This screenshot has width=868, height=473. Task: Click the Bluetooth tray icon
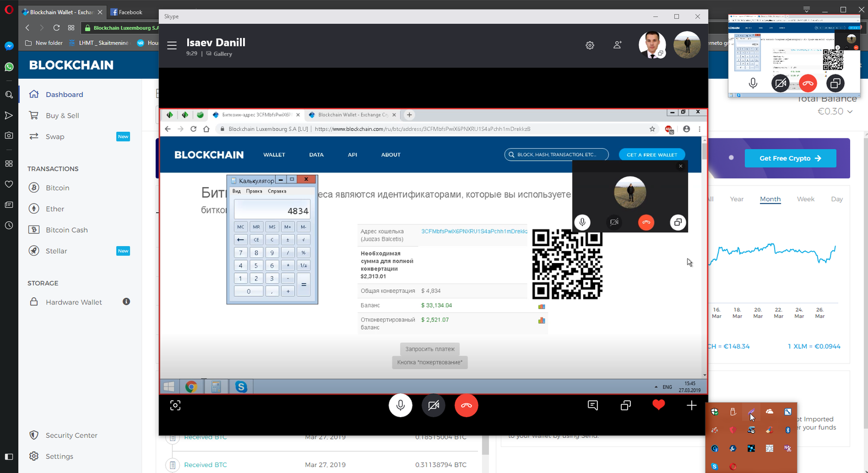(788, 430)
